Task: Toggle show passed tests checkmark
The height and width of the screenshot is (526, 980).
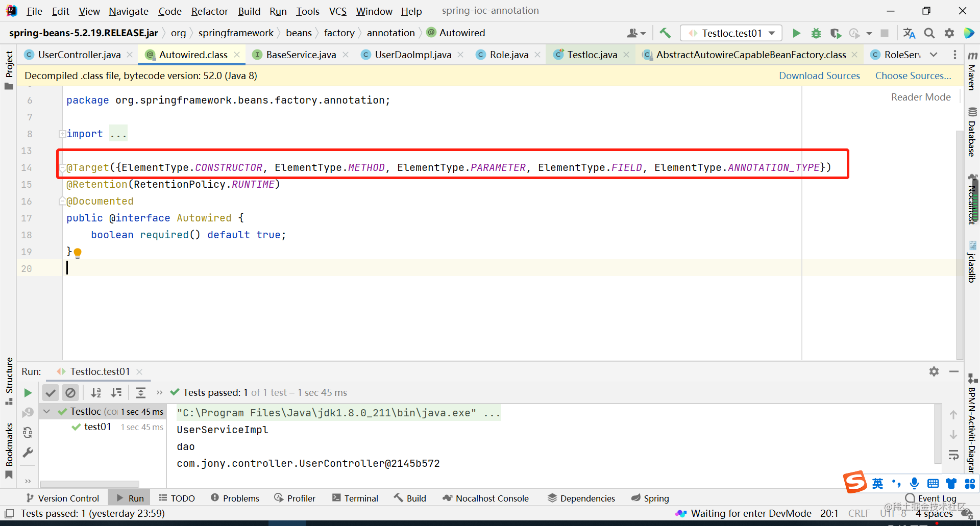Action: pyautogui.click(x=50, y=392)
